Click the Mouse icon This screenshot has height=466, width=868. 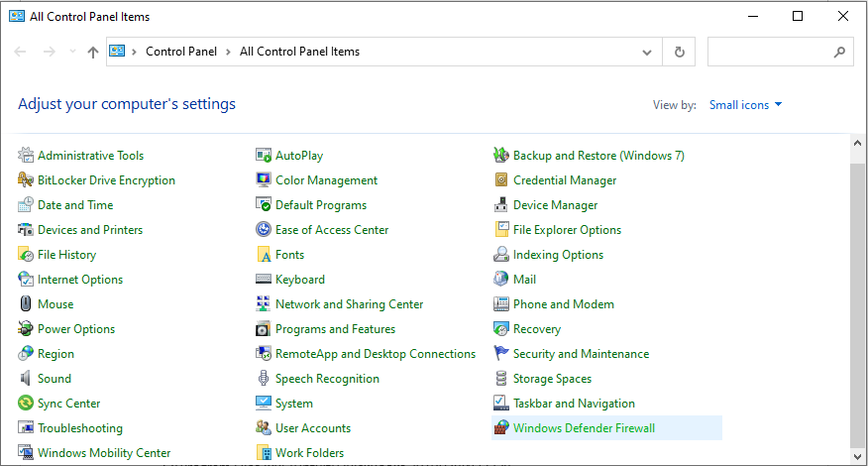click(26, 304)
